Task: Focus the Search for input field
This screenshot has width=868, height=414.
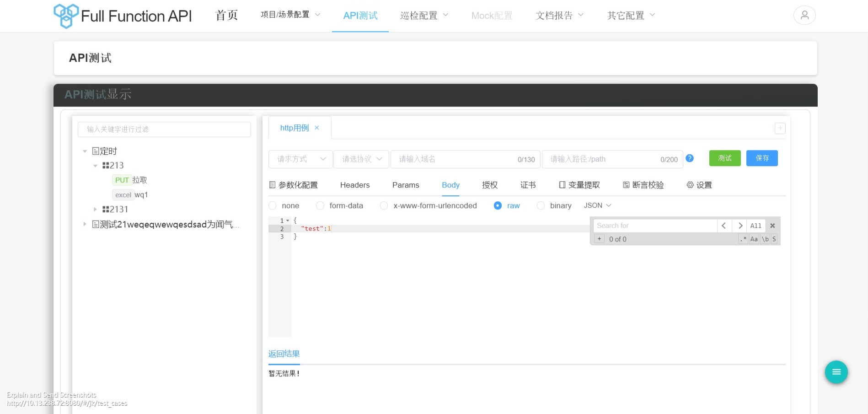Action: click(655, 226)
